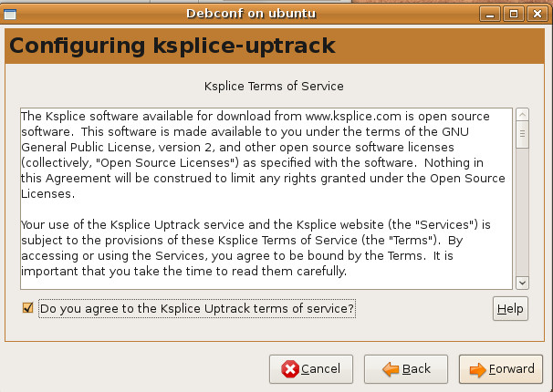Click the orange right arrow Forward icon

point(478,369)
